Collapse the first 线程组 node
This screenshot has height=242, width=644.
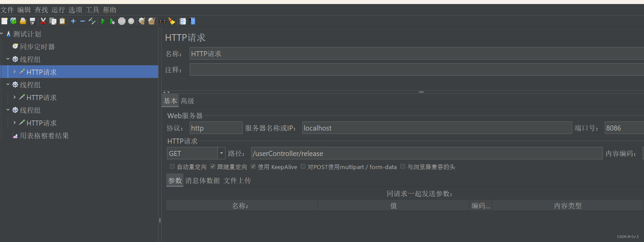(x=8, y=59)
